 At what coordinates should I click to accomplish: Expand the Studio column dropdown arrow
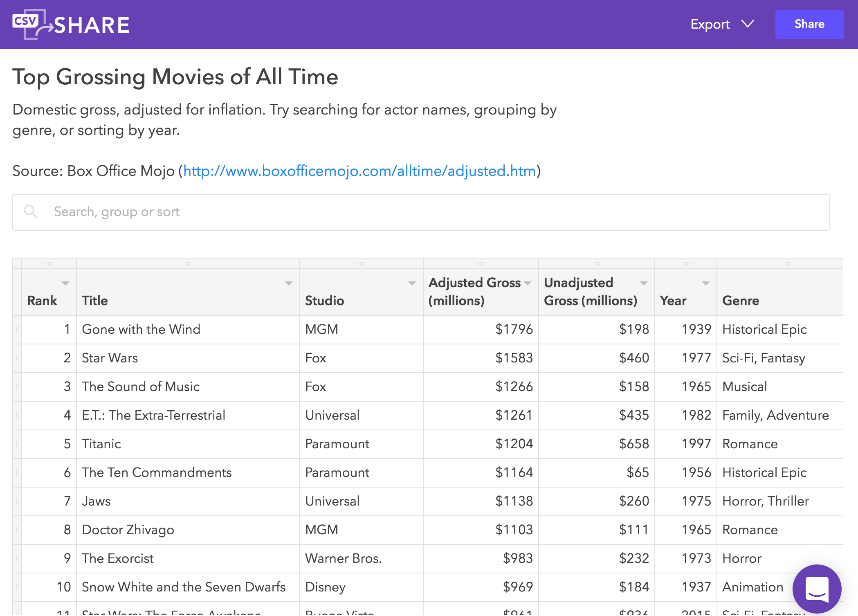(412, 283)
